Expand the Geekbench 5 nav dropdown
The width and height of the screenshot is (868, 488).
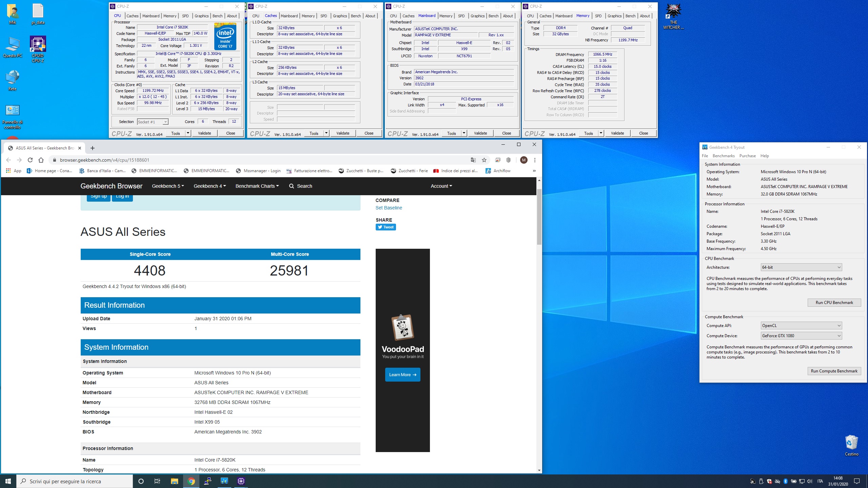(168, 186)
